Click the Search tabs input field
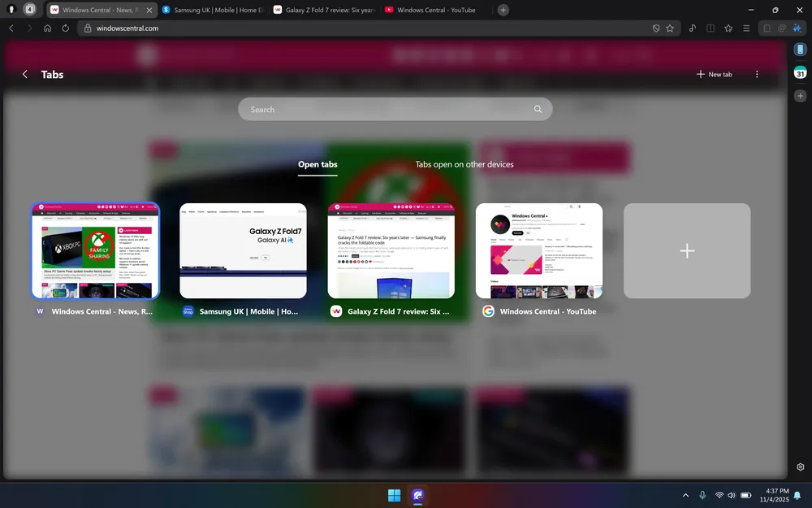This screenshot has width=812, height=508. click(x=395, y=109)
